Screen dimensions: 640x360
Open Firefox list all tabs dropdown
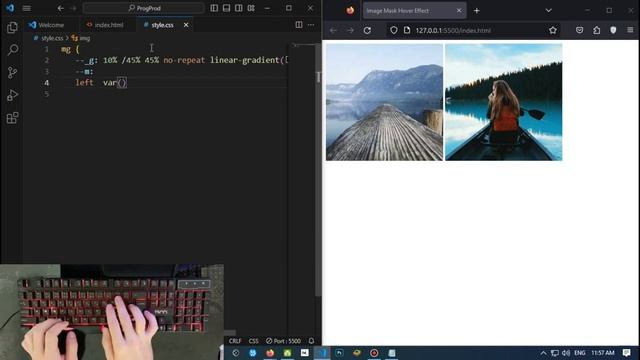(549, 11)
